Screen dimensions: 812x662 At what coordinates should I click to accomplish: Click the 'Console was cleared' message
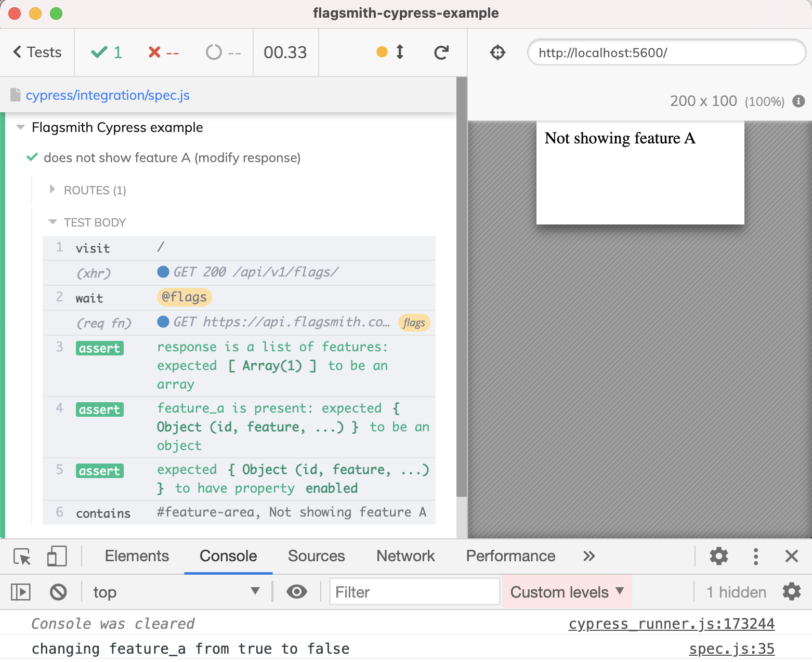pyautogui.click(x=113, y=624)
